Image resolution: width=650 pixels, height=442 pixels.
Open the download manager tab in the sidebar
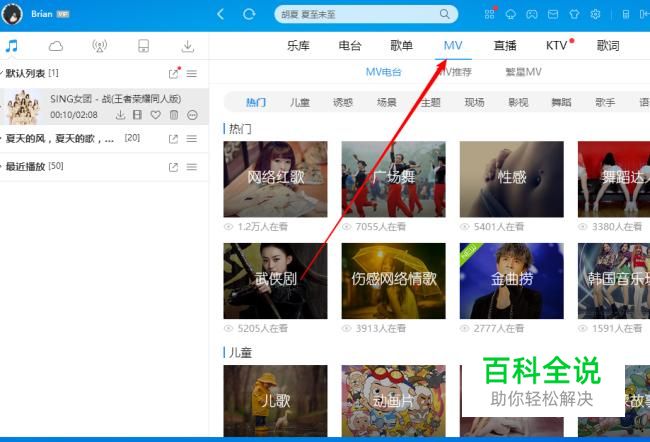coord(187,46)
